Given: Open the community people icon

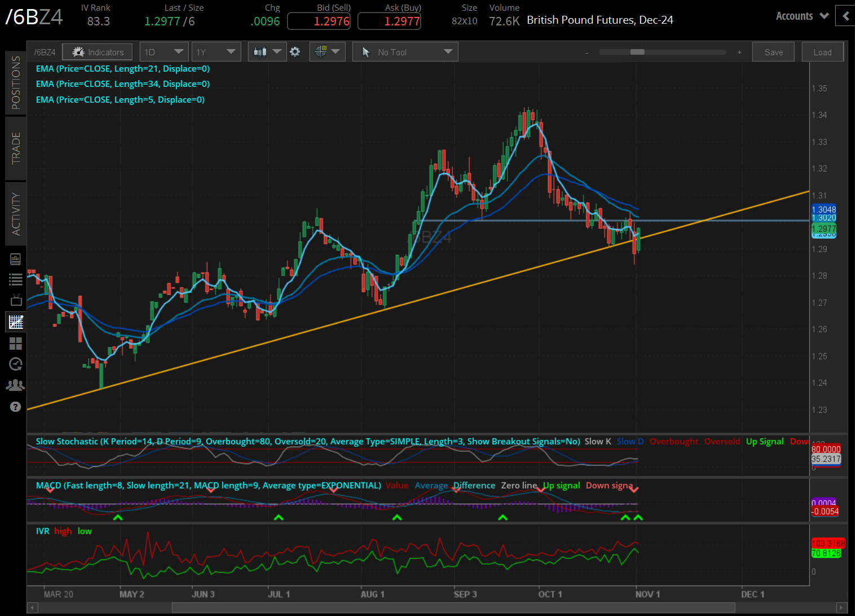Looking at the screenshot, I should click(x=16, y=385).
